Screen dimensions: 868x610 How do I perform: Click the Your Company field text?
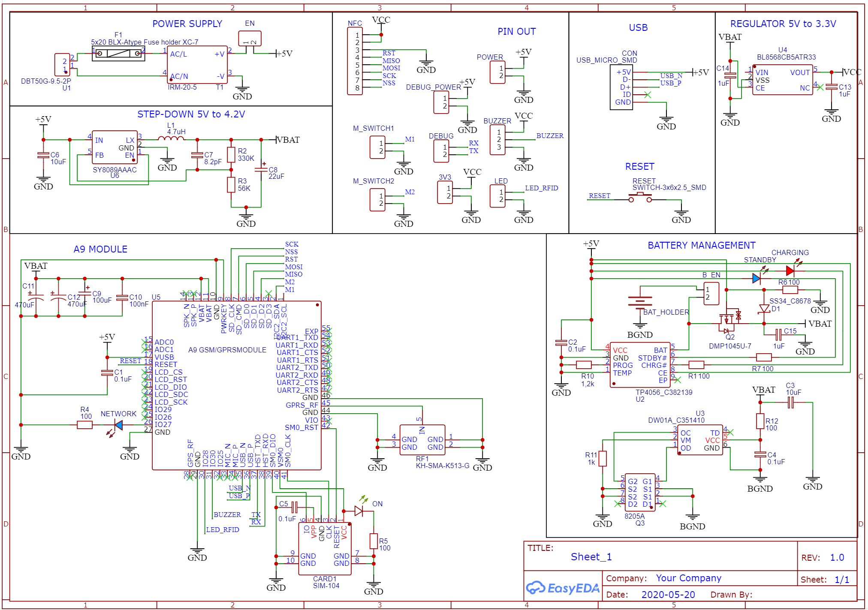click(x=688, y=578)
